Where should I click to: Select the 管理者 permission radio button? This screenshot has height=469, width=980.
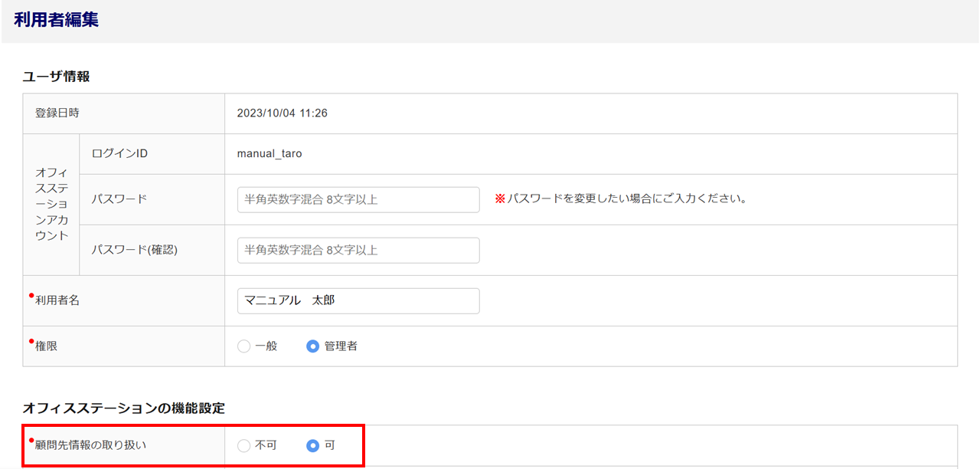[312, 346]
